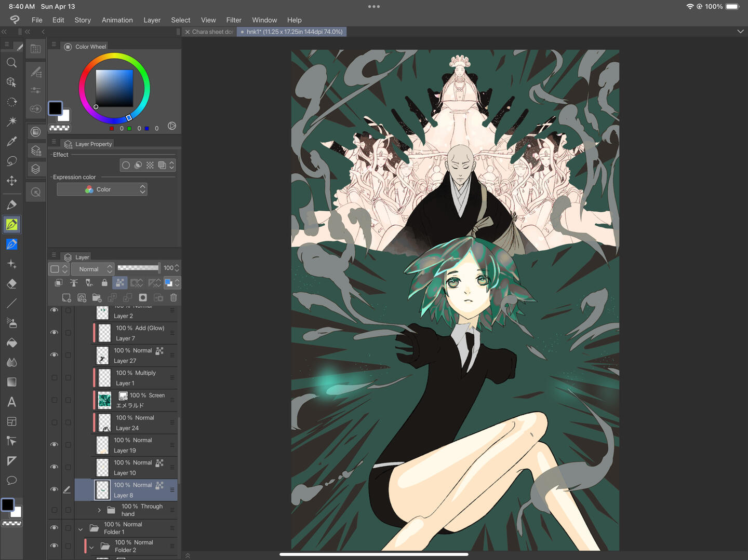
Task: Expand the hand folder in layers
Action: (99, 510)
